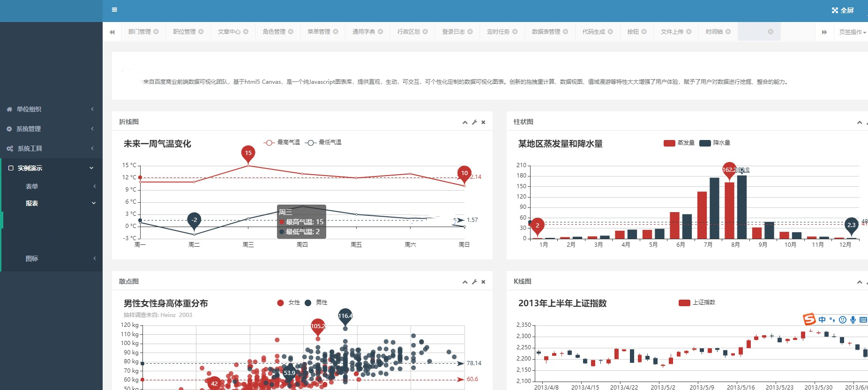Toggle the 蒸发量 legend series

679,143
